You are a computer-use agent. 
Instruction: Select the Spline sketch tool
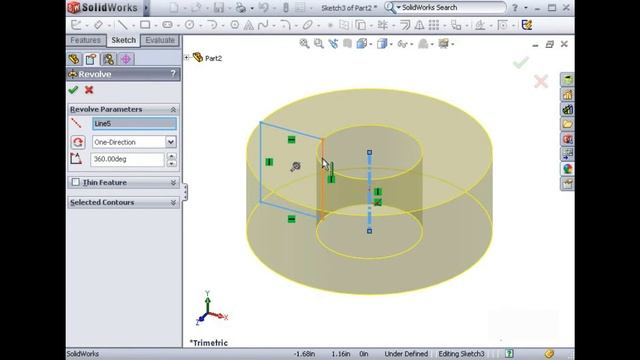click(263, 25)
